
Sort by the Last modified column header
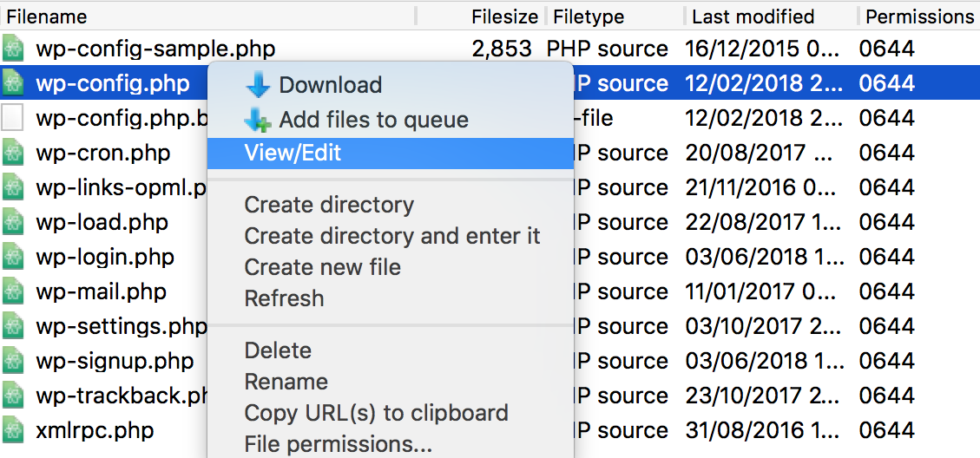point(772,16)
